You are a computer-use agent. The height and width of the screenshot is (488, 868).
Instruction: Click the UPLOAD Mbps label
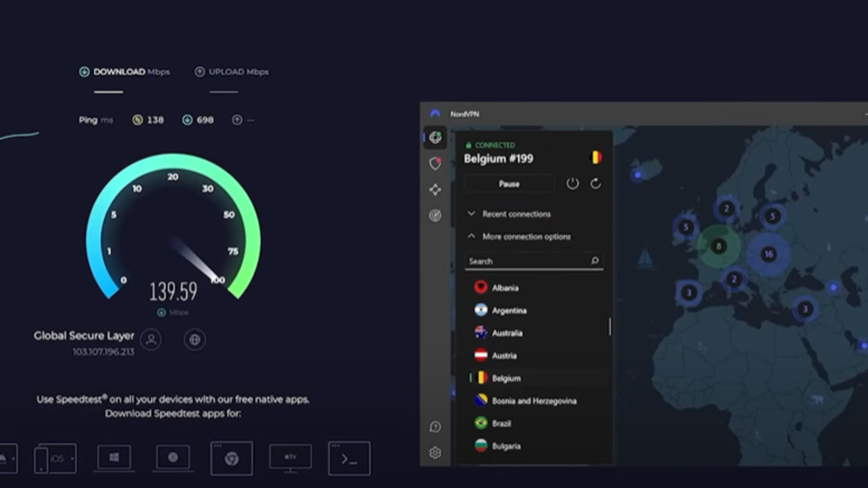pos(238,72)
